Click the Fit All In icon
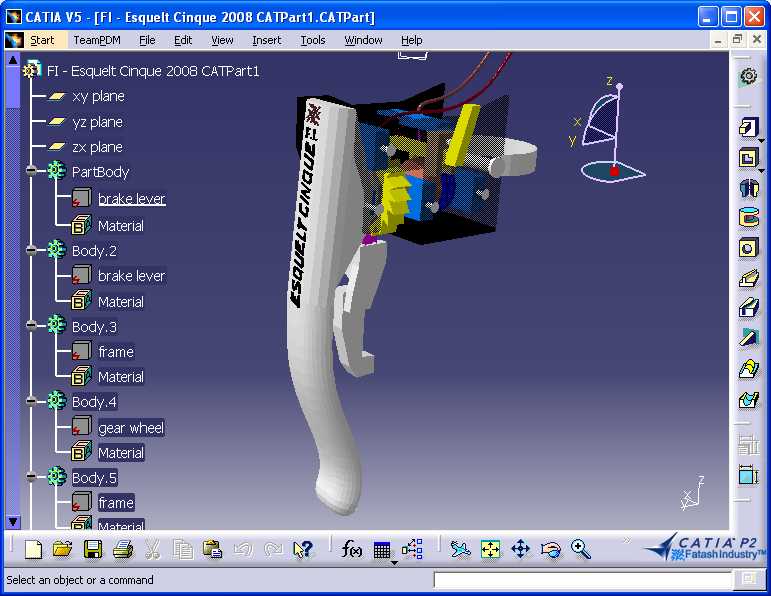The width and height of the screenshot is (771, 596). [x=490, y=549]
